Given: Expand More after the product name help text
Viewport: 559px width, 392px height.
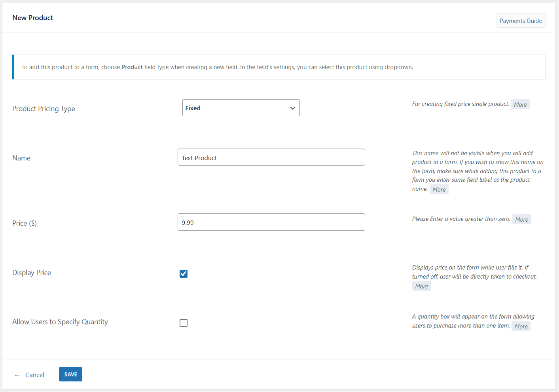Looking at the screenshot, I should [x=439, y=190].
